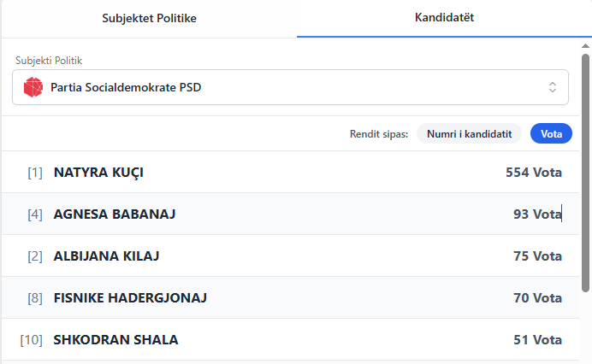Sort by Numri i kandidatit
Screen dimensions: 592x364
point(469,134)
